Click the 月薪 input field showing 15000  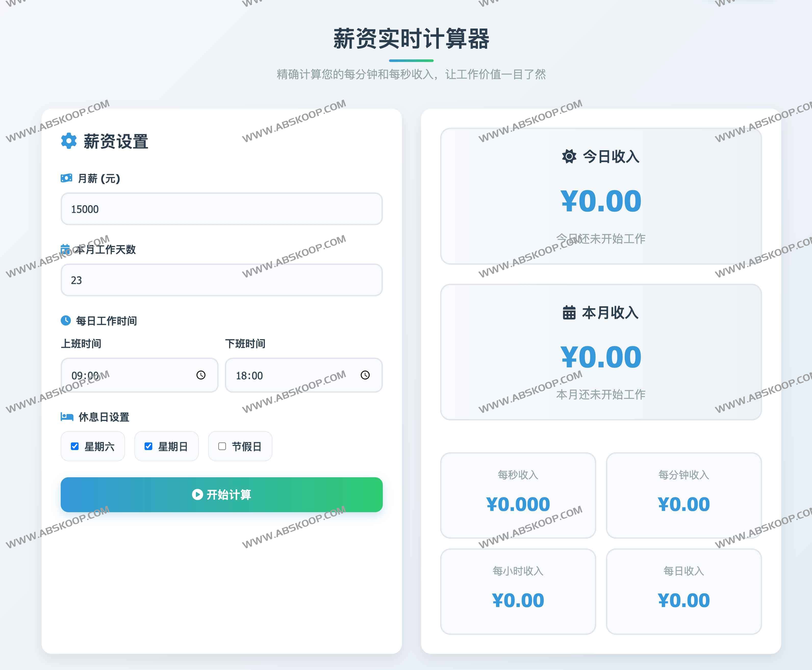point(221,209)
